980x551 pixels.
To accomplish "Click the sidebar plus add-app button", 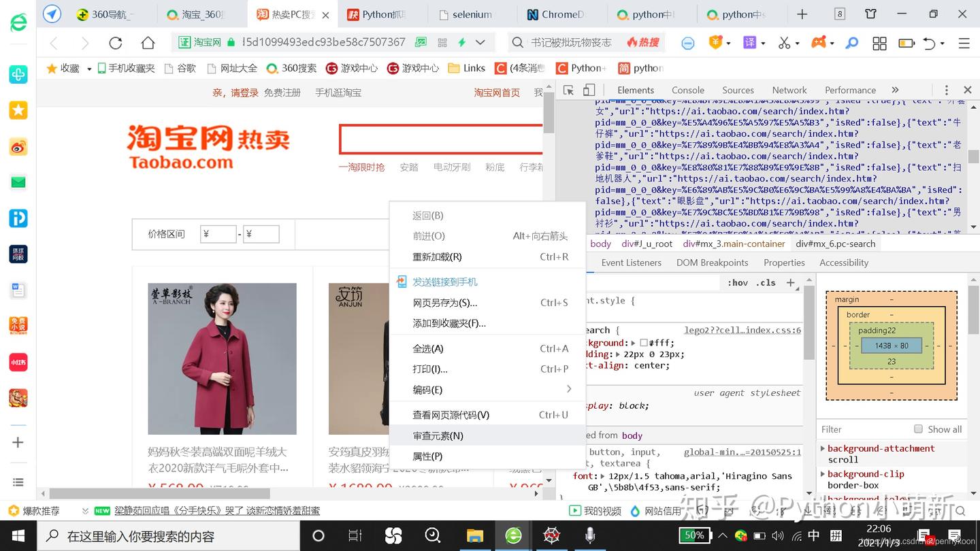I will (x=18, y=442).
